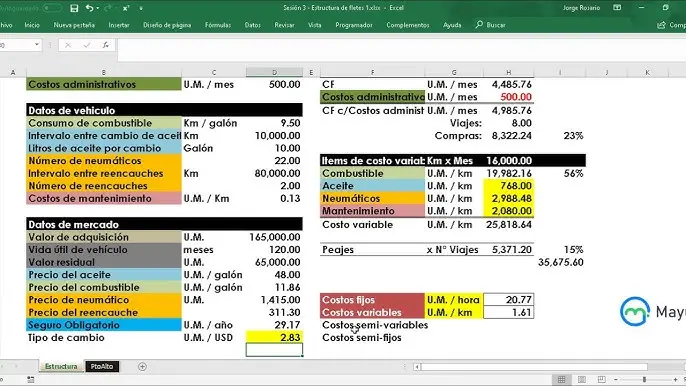
Task: Select the Peajes value 5,371.20
Action: click(x=508, y=249)
